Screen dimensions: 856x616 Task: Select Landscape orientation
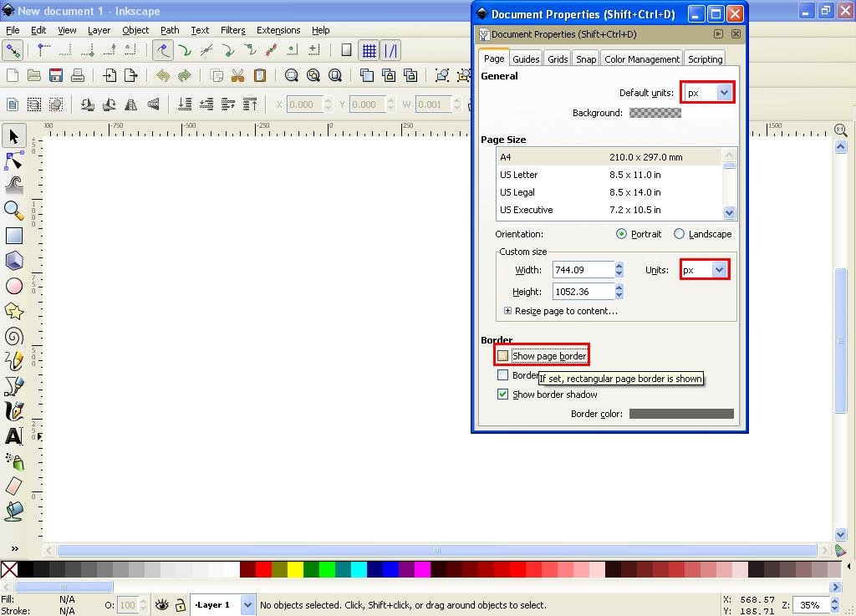tap(679, 234)
